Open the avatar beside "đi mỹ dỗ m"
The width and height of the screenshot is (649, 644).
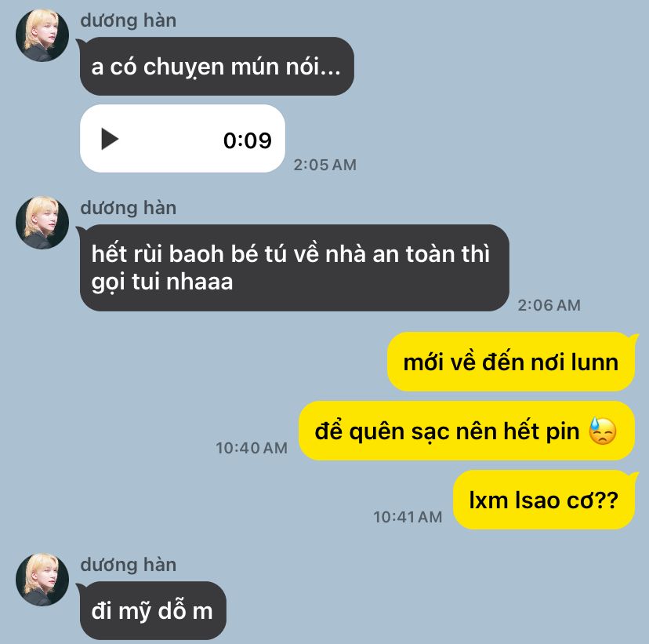click(42, 580)
